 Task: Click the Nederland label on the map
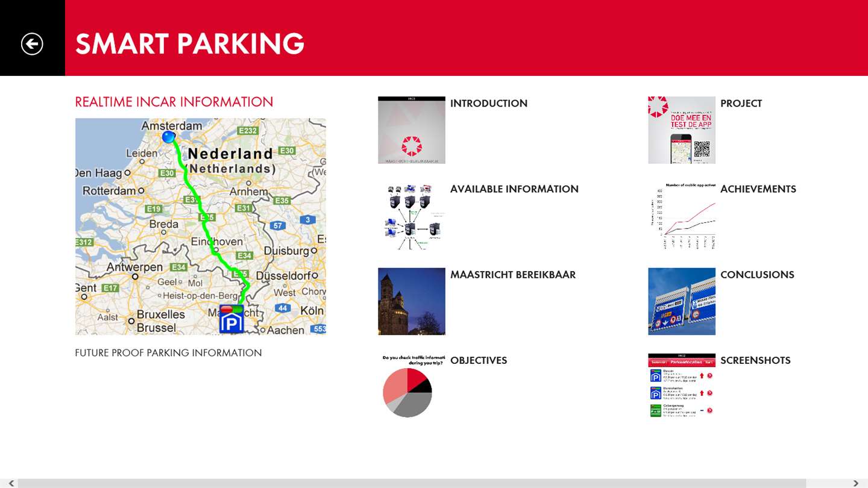click(x=230, y=154)
